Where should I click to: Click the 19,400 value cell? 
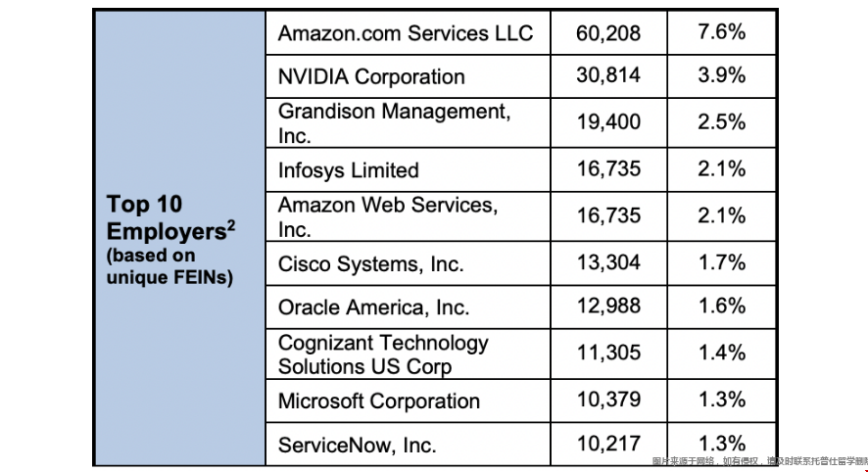tap(608, 123)
